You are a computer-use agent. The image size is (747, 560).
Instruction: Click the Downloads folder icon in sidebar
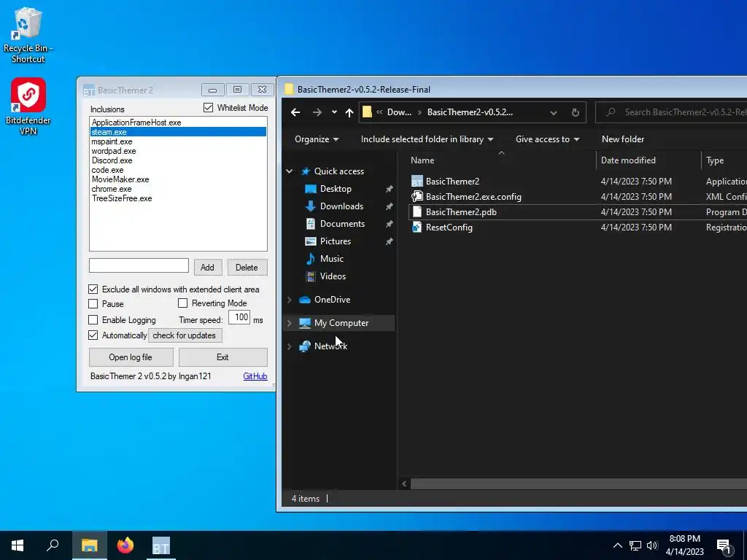click(x=310, y=206)
